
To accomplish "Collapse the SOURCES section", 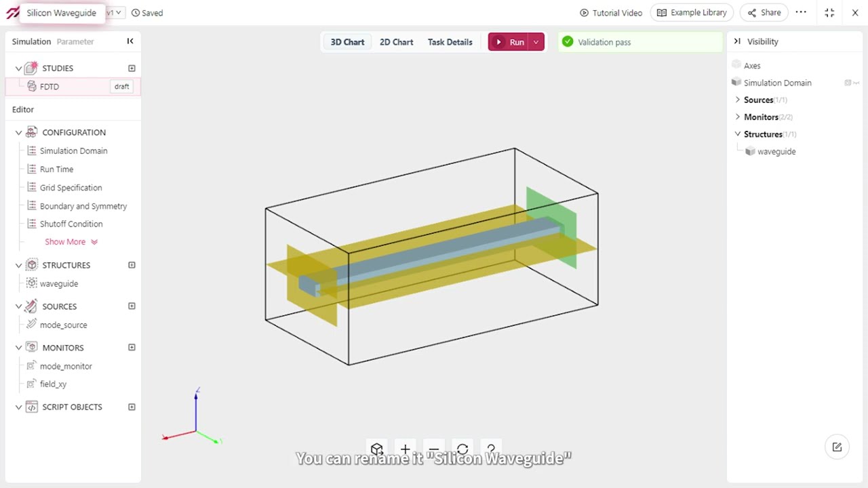I will 18,307.
